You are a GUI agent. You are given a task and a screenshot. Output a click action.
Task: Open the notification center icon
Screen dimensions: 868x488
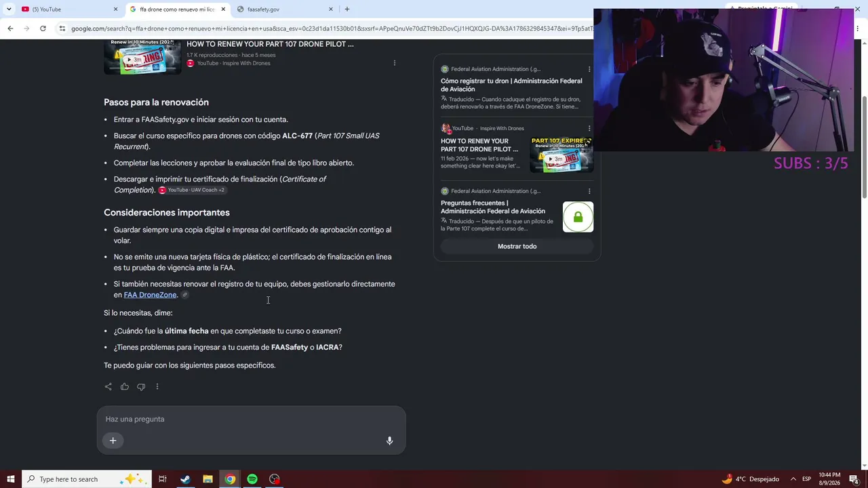854,479
